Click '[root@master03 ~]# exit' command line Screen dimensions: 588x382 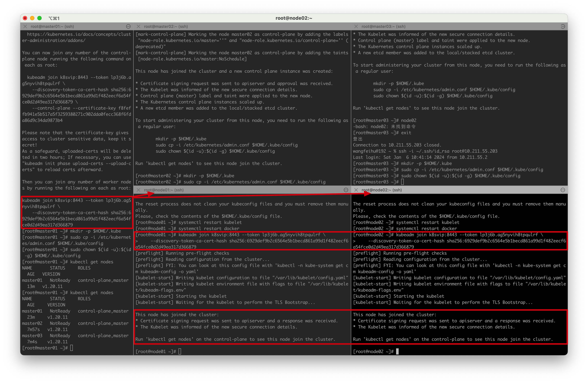(382, 133)
